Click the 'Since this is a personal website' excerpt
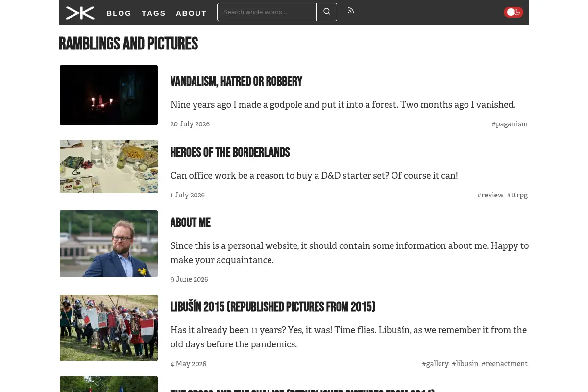The image size is (588, 392). (x=350, y=253)
